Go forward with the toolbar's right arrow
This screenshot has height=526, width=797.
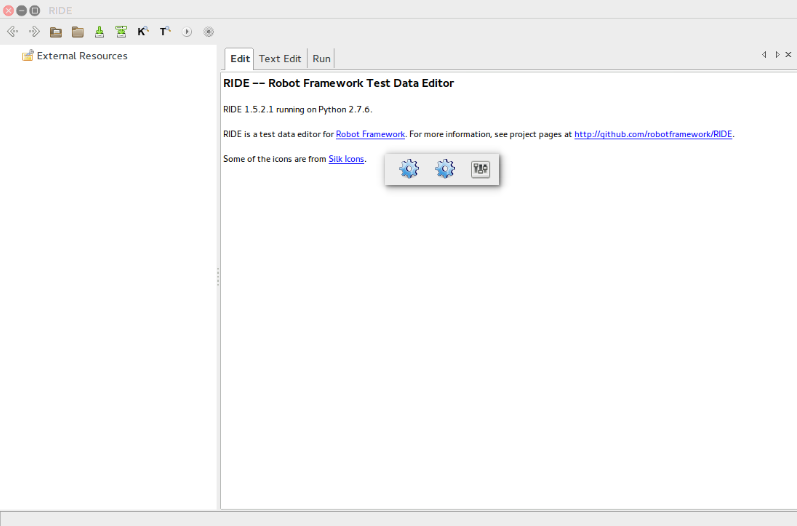[34, 32]
